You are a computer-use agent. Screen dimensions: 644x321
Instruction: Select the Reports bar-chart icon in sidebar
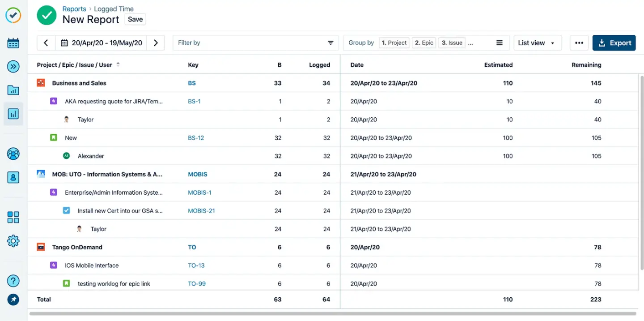tap(13, 114)
